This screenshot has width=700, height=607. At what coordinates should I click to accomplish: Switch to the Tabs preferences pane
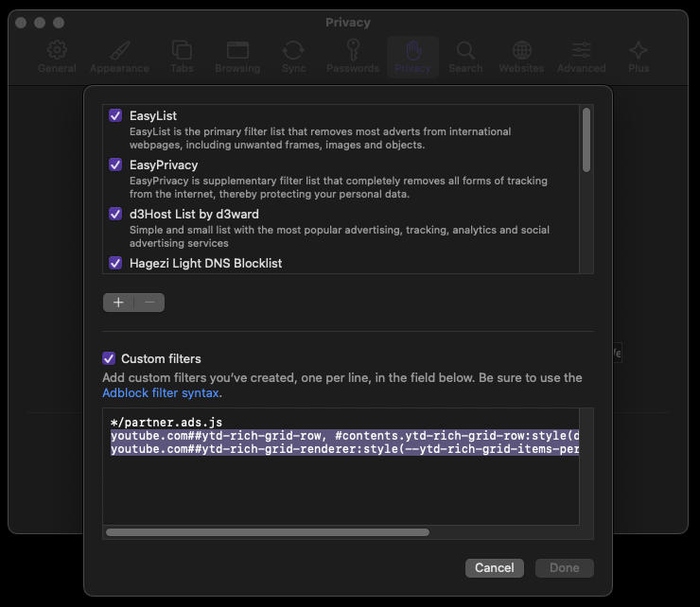[182, 57]
